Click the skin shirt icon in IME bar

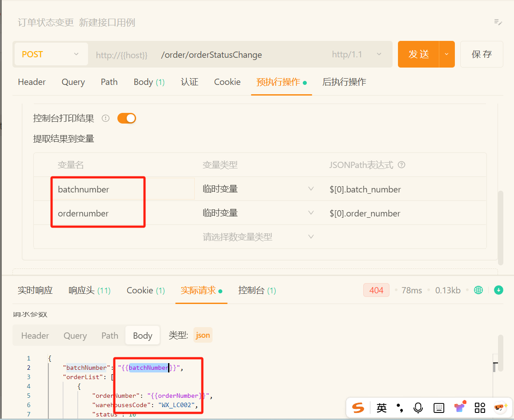[x=460, y=407]
